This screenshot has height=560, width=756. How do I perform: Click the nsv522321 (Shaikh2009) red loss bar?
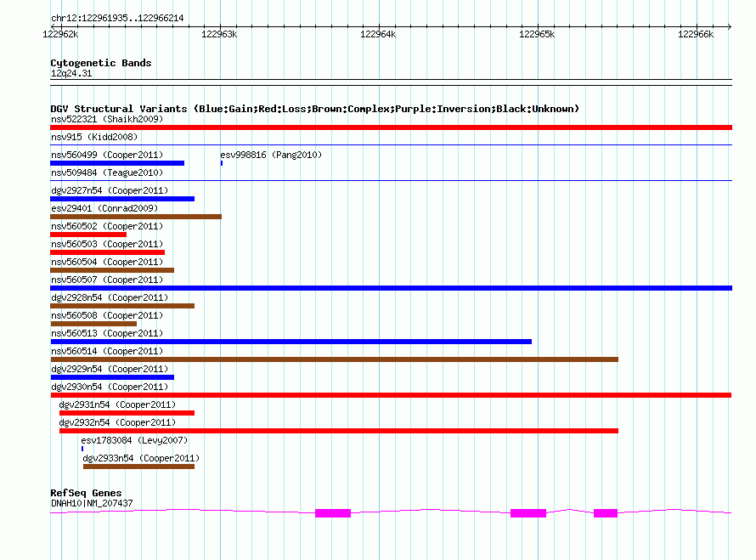click(x=391, y=127)
